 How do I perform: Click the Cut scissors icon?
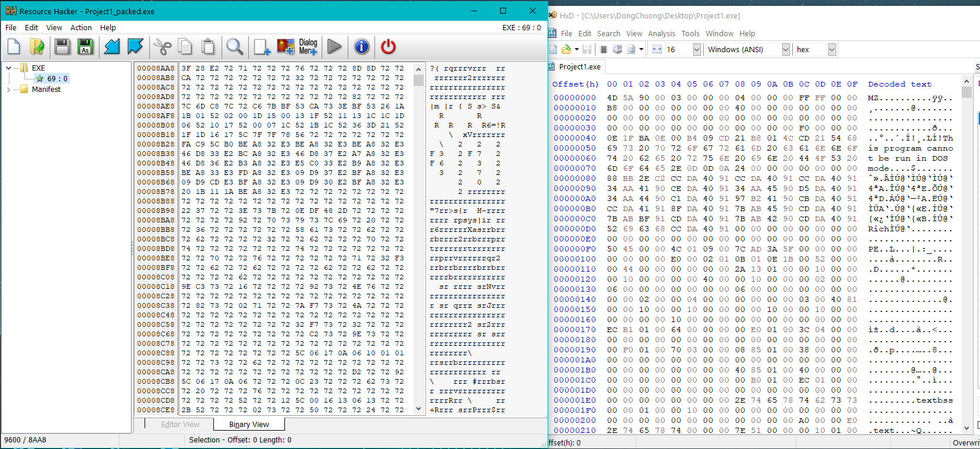coord(162,47)
